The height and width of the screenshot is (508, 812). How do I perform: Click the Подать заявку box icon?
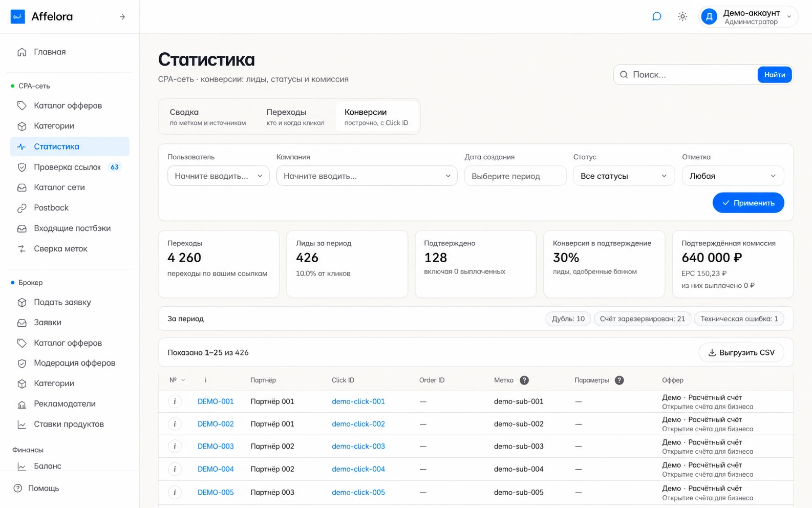(x=22, y=302)
